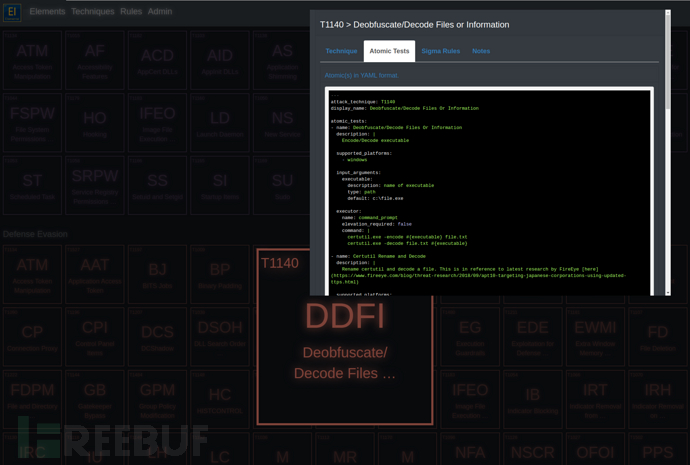This screenshot has height=465, width=690.
Task: Select the Atomic Tests tab
Action: pos(389,51)
